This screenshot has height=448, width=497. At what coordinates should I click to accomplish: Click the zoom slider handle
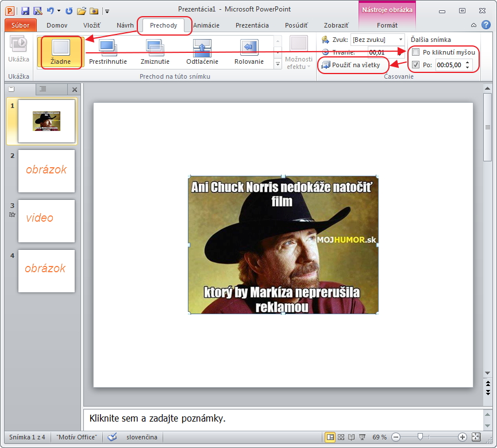pyautogui.click(x=421, y=437)
